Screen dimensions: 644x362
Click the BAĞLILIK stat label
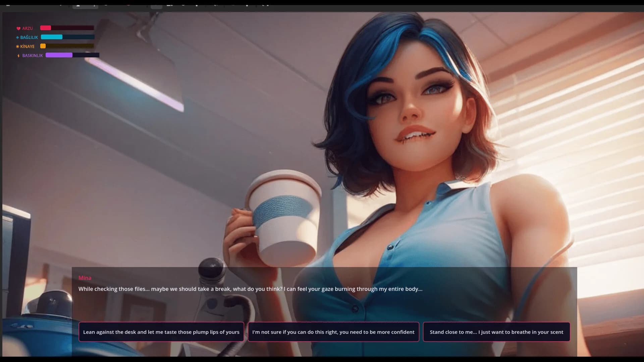click(x=29, y=38)
